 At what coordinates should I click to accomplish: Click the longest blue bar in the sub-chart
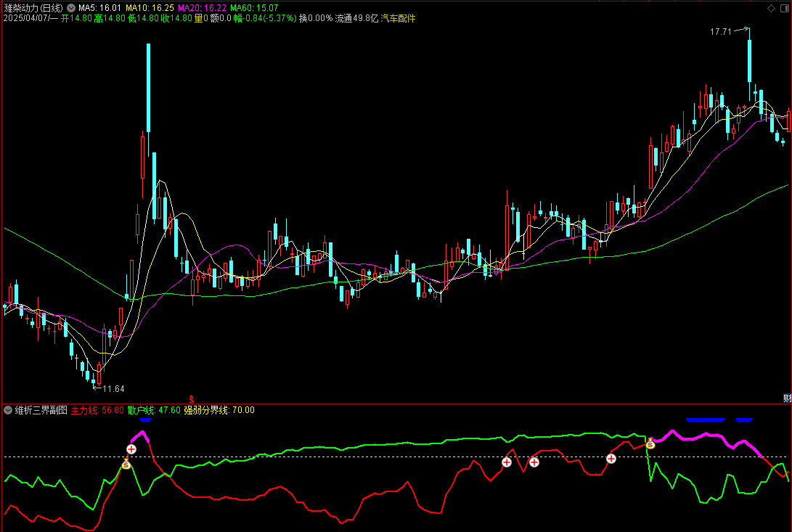[706, 420]
